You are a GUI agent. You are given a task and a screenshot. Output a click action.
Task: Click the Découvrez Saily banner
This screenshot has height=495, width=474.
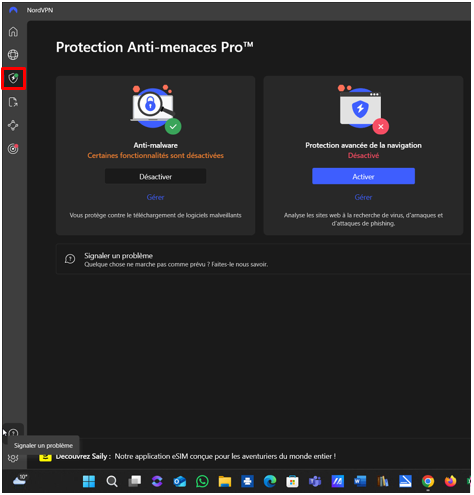[x=187, y=456]
